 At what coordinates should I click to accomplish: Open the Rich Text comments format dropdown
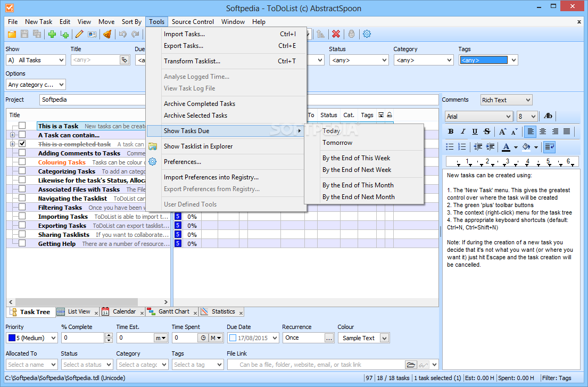point(506,100)
